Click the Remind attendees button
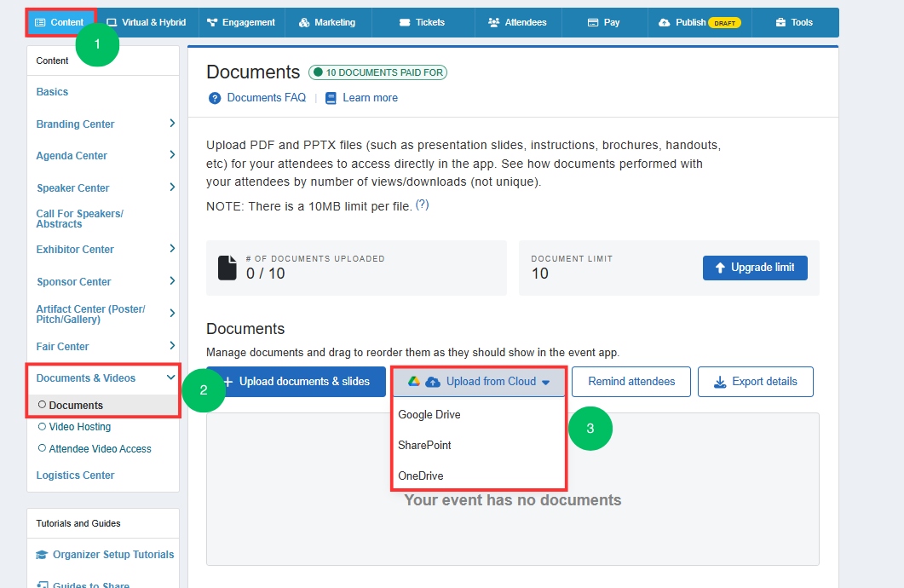 pos(631,382)
